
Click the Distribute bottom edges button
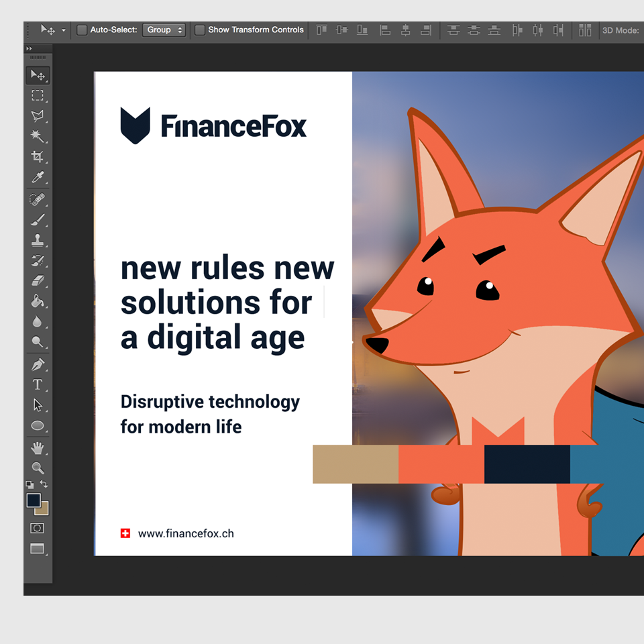pyautogui.click(x=494, y=30)
